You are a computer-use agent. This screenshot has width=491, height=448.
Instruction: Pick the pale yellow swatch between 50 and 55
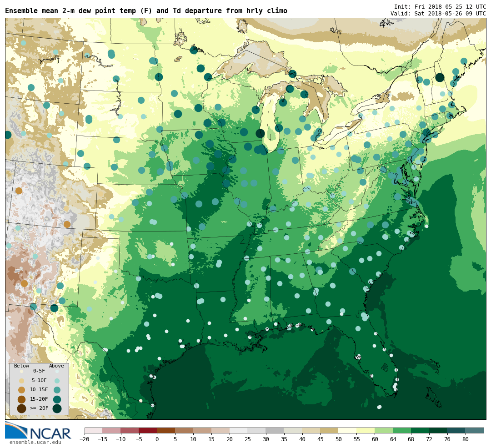[x=348, y=430]
